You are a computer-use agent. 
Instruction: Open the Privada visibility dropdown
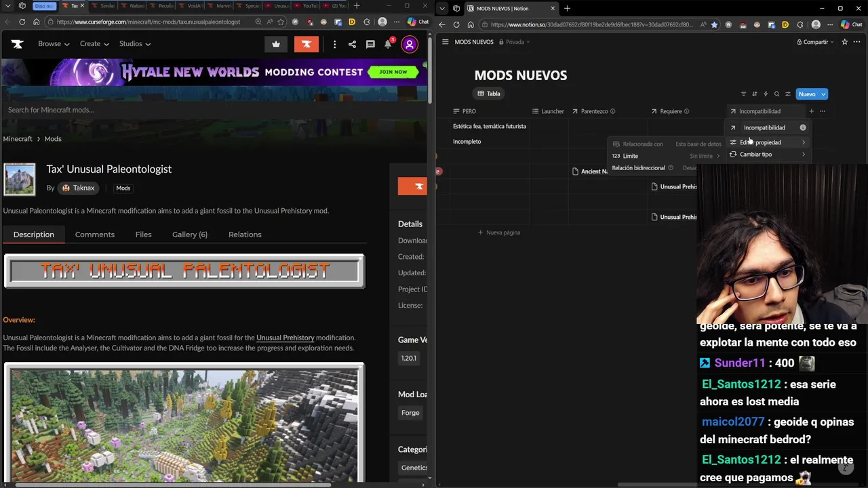515,42
